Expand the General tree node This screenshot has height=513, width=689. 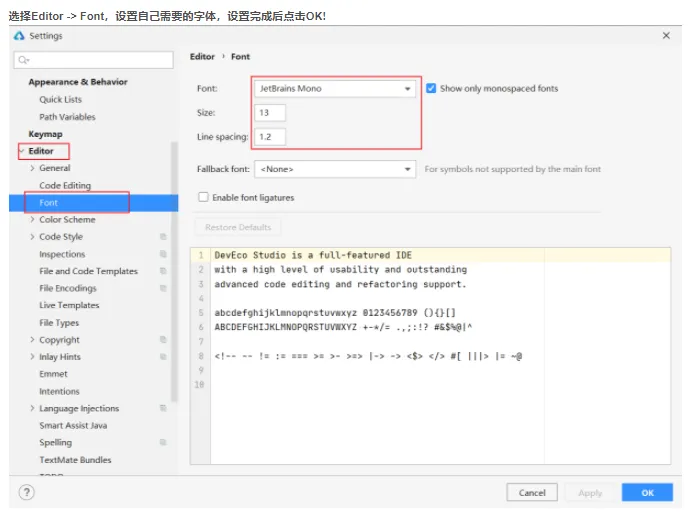click(x=32, y=168)
